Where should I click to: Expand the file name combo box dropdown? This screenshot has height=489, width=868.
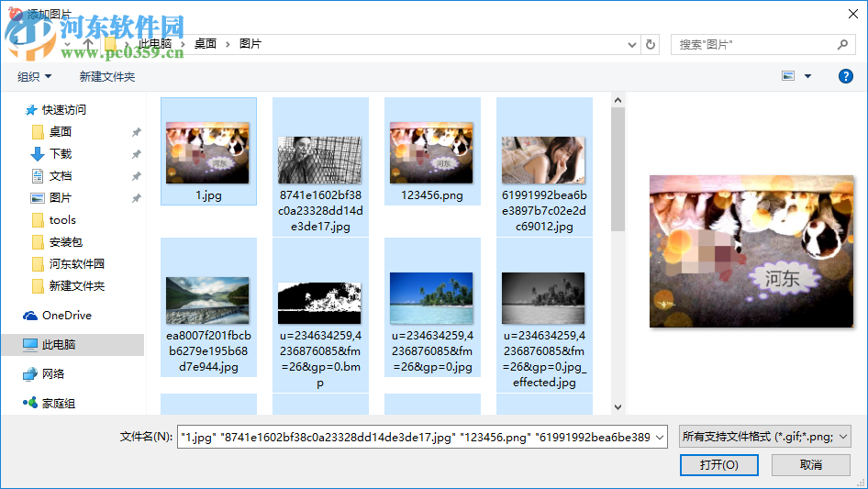[660, 437]
